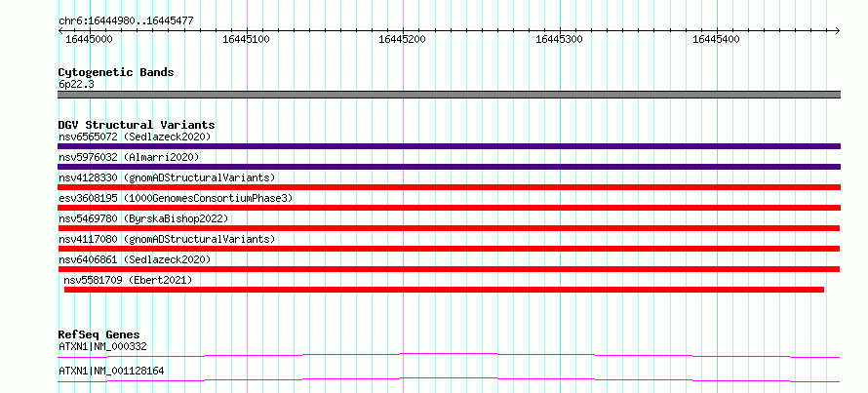
Task: Click ruler position 16445000
Action: (89, 39)
